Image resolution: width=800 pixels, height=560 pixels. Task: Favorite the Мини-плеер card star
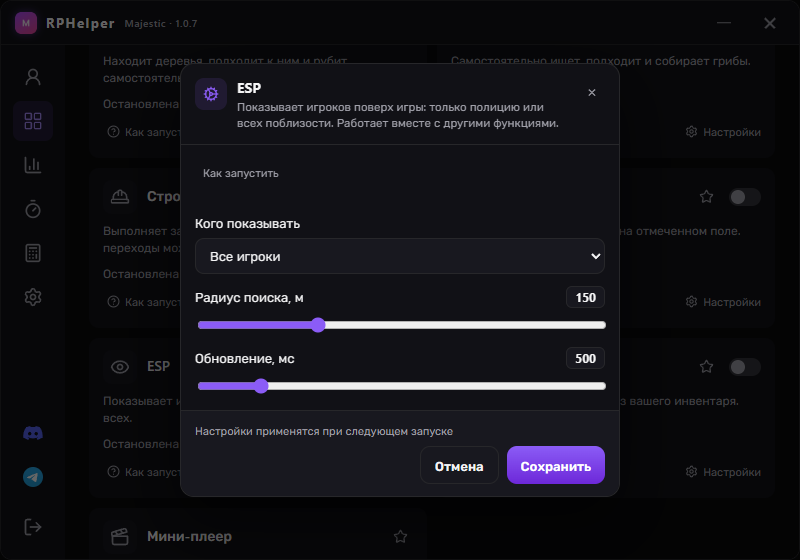[x=401, y=537]
